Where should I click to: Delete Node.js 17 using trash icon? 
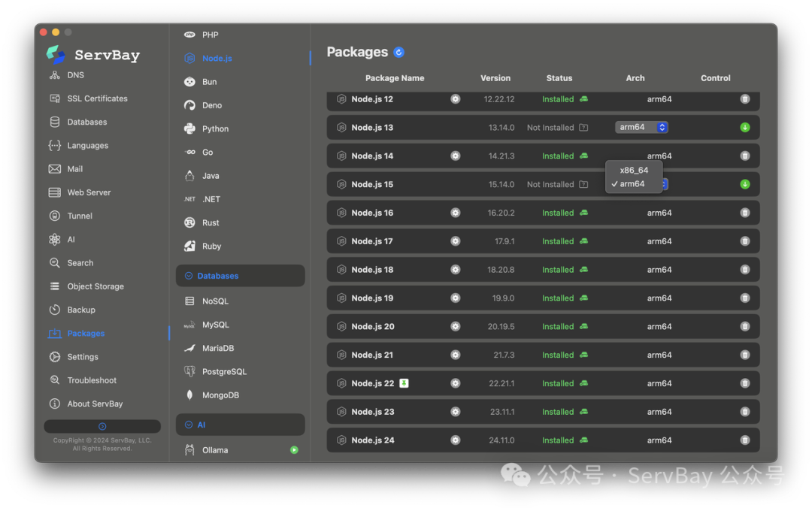pyautogui.click(x=744, y=241)
